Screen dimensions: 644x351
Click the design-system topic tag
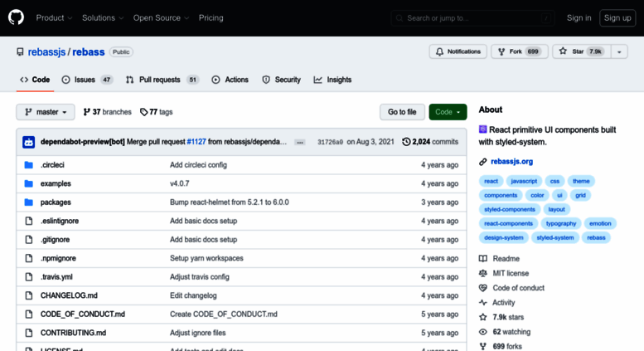504,238
